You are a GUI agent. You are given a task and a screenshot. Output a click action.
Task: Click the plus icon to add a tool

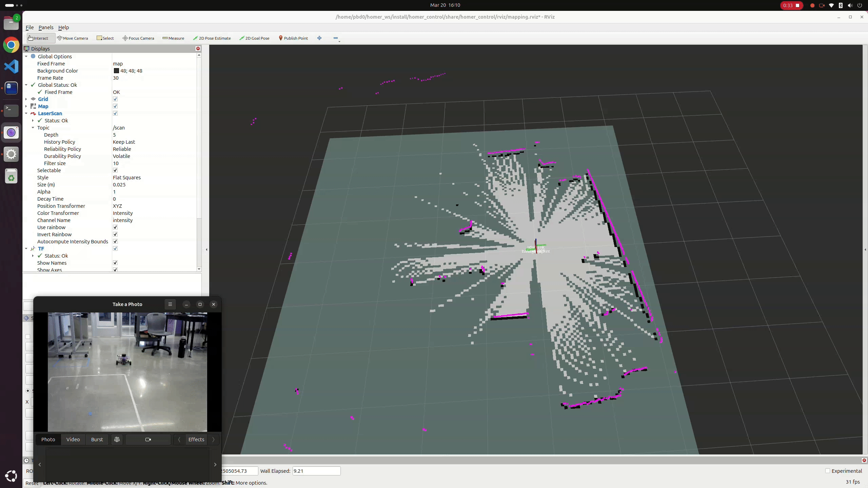point(319,38)
